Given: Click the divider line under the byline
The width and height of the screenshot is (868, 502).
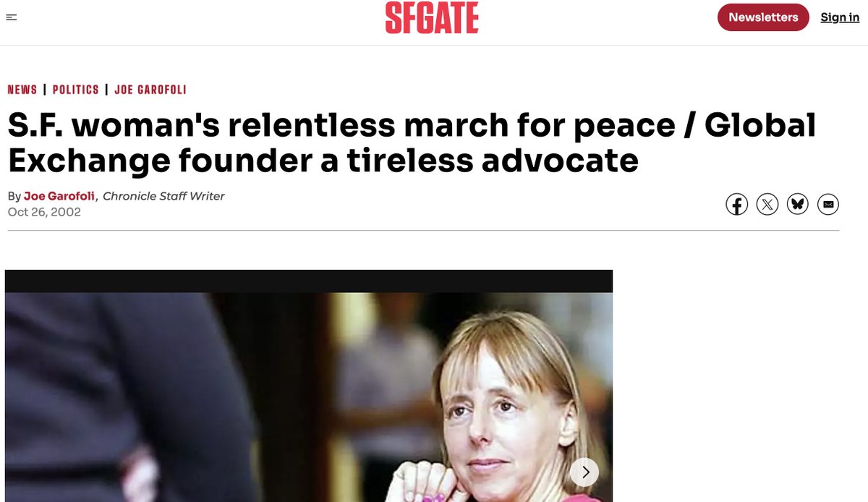Looking at the screenshot, I should [423, 230].
